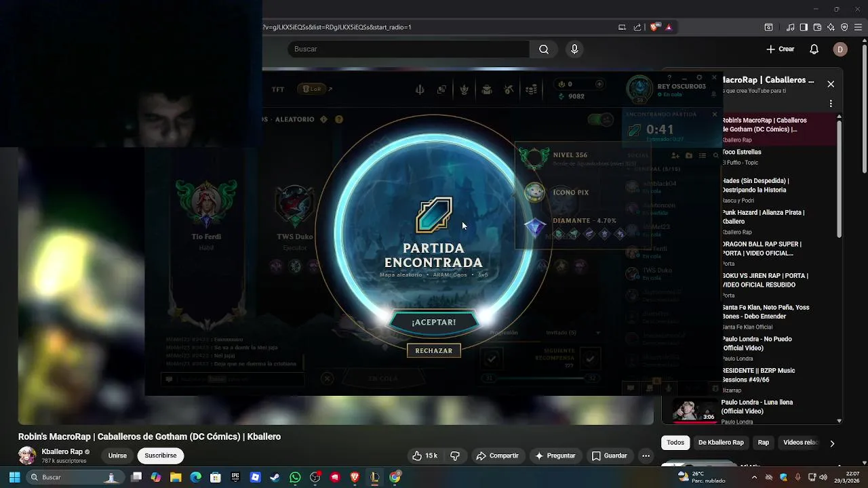Dislike the video
This screenshot has width=868, height=488.
point(455,455)
